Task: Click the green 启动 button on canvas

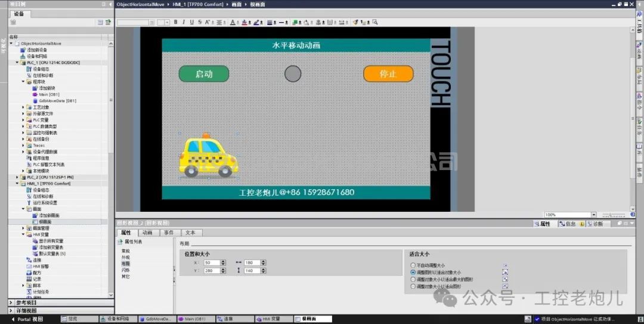Action: click(x=204, y=74)
